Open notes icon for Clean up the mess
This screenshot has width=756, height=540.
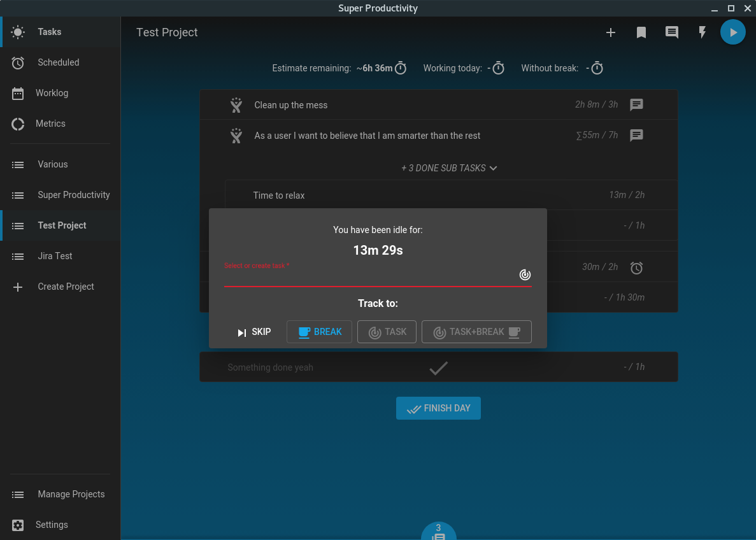pyautogui.click(x=636, y=104)
